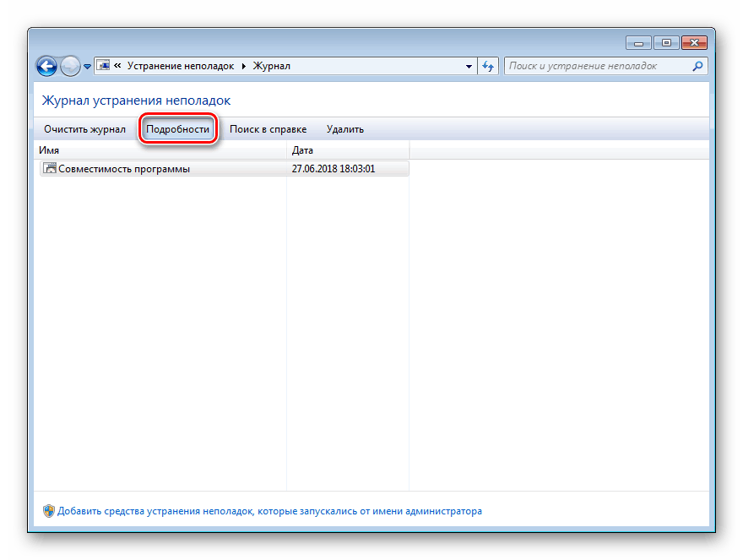Expand the arrow after 'Устранение неполадок'
Viewport: 743px width, 560px height.
pyautogui.click(x=243, y=66)
